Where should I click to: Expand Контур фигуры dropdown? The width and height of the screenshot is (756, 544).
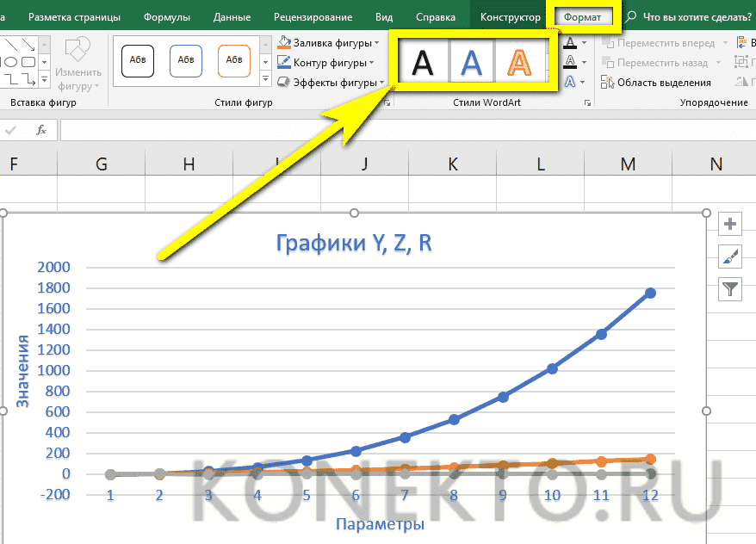click(x=332, y=63)
